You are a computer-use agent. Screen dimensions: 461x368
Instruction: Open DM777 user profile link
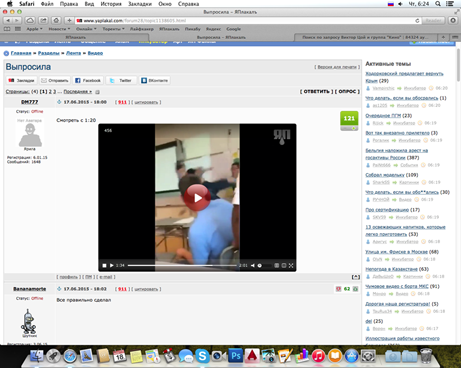click(x=30, y=102)
